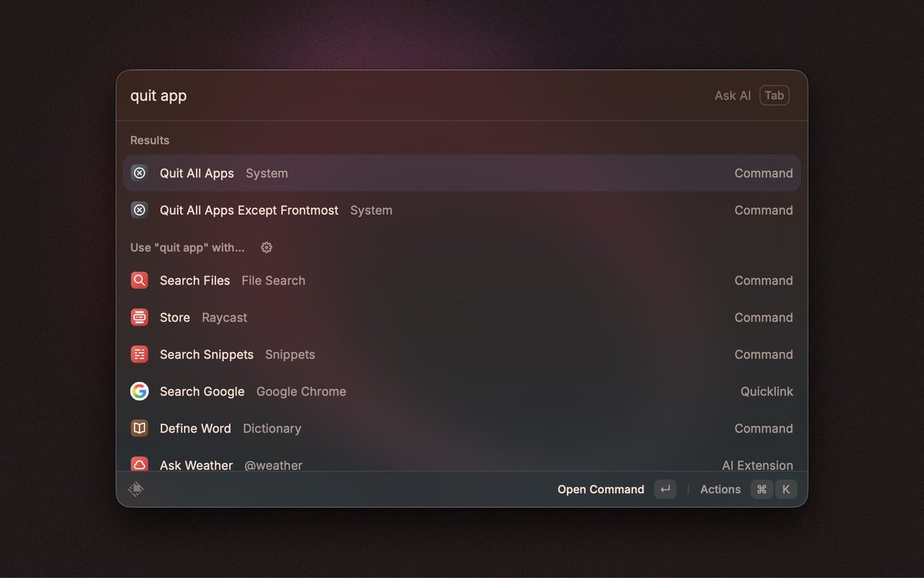The height and width of the screenshot is (578, 924).
Task: Click the @weather subtitle
Action: pyautogui.click(x=273, y=465)
